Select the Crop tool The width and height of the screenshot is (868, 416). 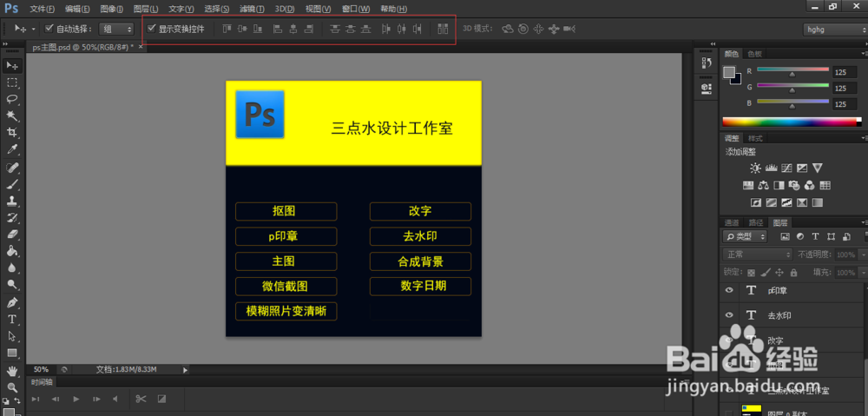click(11, 132)
